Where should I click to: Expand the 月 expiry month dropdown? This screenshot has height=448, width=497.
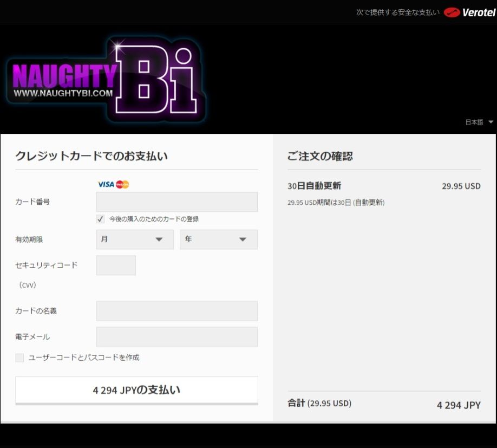135,239
